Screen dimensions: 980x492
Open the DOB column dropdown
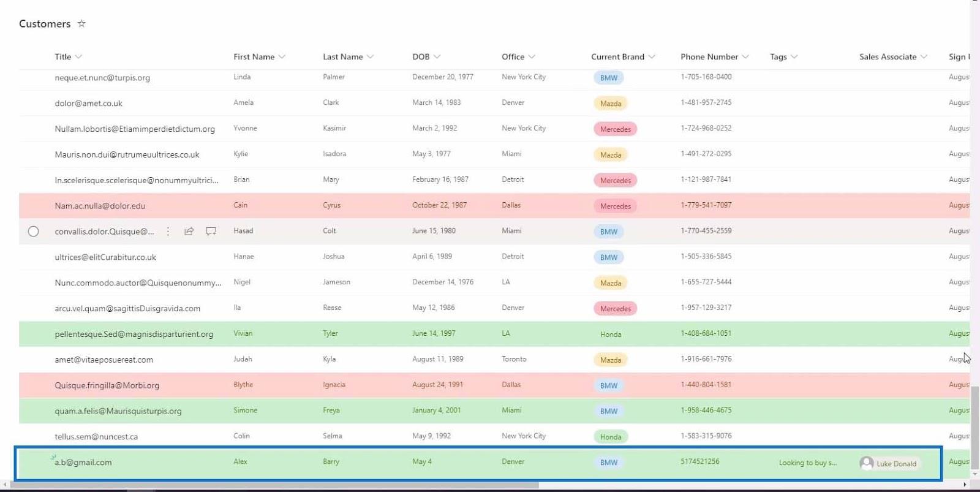(x=437, y=57)
